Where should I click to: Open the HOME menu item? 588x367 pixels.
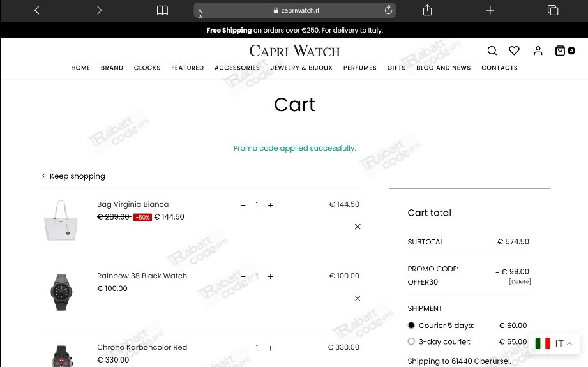point(80,68)
